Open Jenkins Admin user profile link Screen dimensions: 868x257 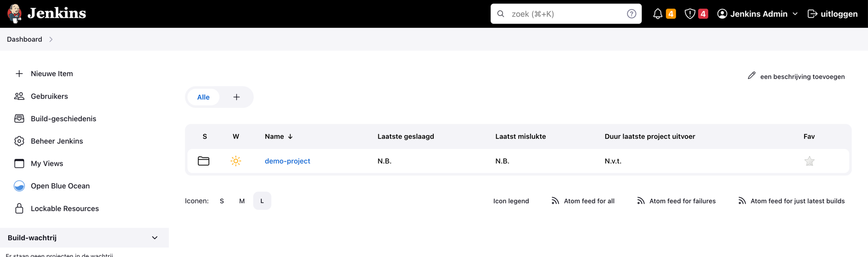pyautogui.click(x=759, y=14)
